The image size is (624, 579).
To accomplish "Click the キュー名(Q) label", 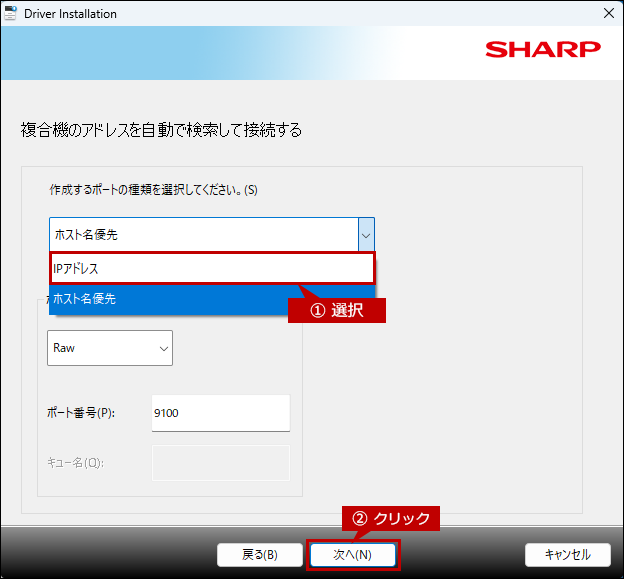I will (75, 462).
